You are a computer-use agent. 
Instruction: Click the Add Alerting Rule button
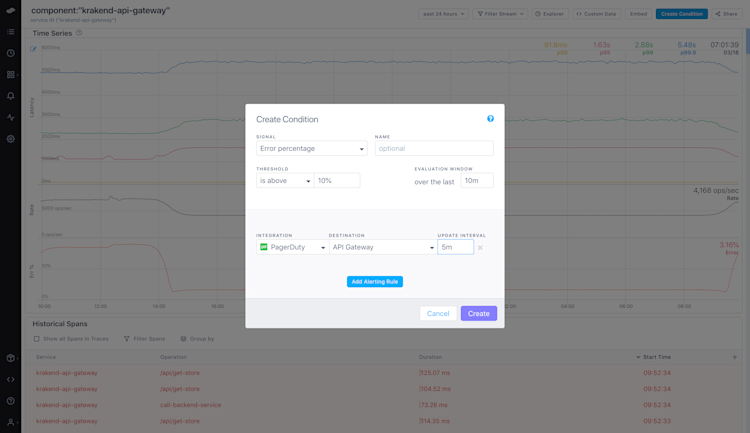coord(375,282)
